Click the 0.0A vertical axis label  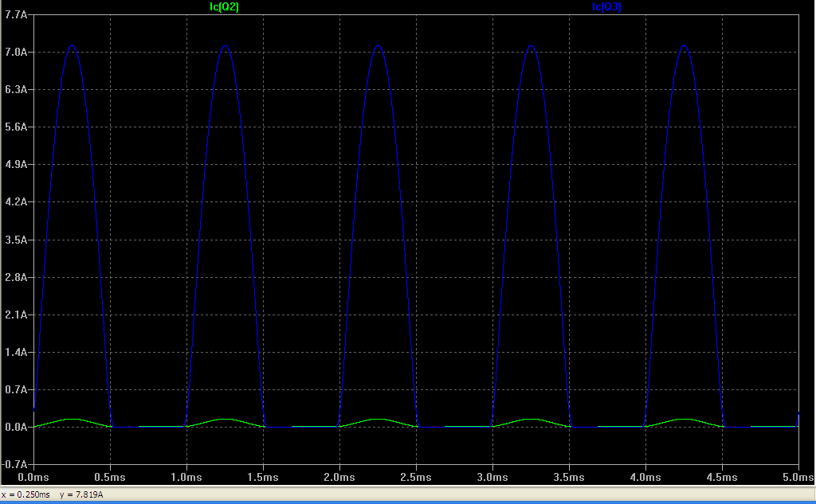click(16, 427)
